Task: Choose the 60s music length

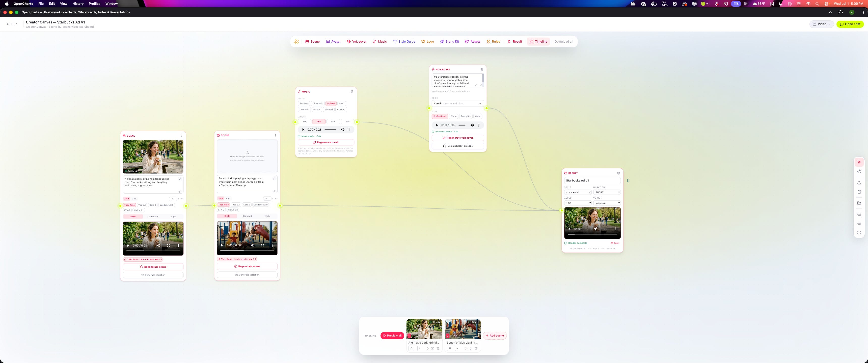Action: coord(333,122)
